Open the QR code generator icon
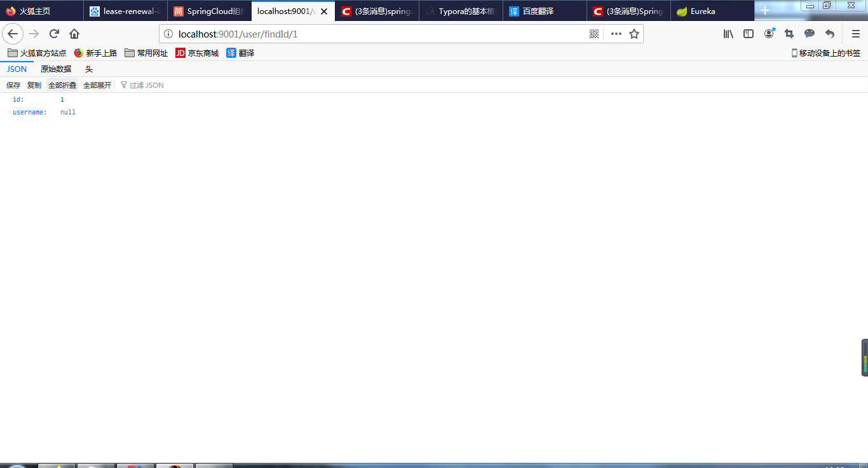 point(595,34)
